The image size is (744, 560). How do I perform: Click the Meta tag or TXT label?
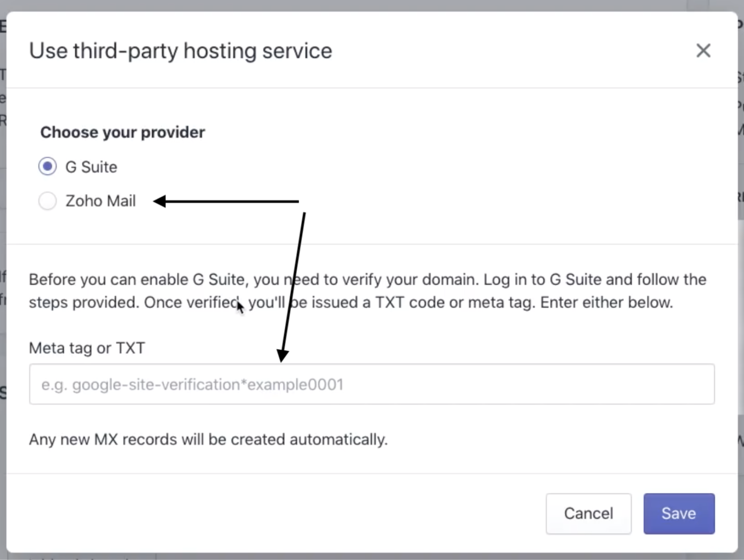[87, 348]
